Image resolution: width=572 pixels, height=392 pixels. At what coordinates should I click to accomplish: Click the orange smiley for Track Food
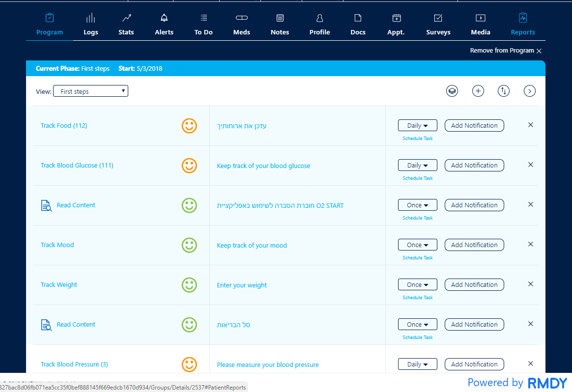[x=189, y=126]
